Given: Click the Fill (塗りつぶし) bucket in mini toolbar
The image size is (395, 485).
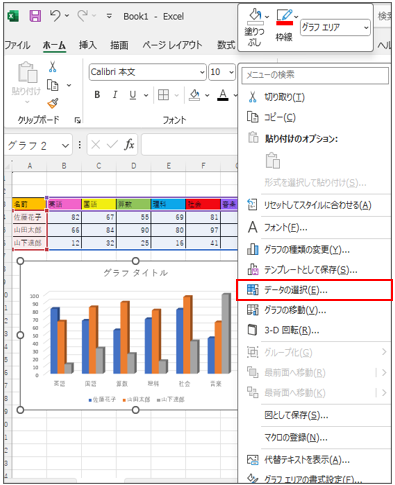Looking at the screenshot, I should coord(255,16).
